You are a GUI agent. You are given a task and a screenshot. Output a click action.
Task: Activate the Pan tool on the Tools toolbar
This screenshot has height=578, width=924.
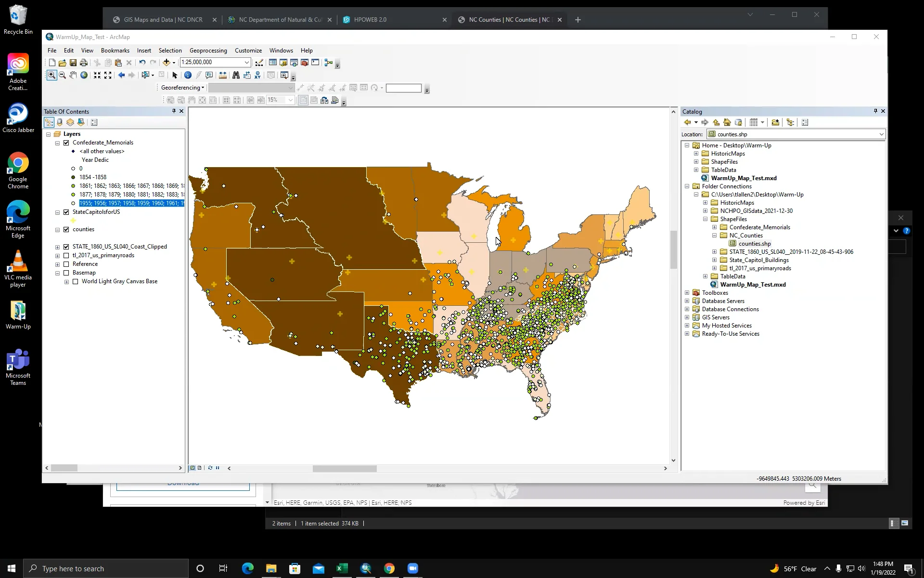click(x=73, y=75)
